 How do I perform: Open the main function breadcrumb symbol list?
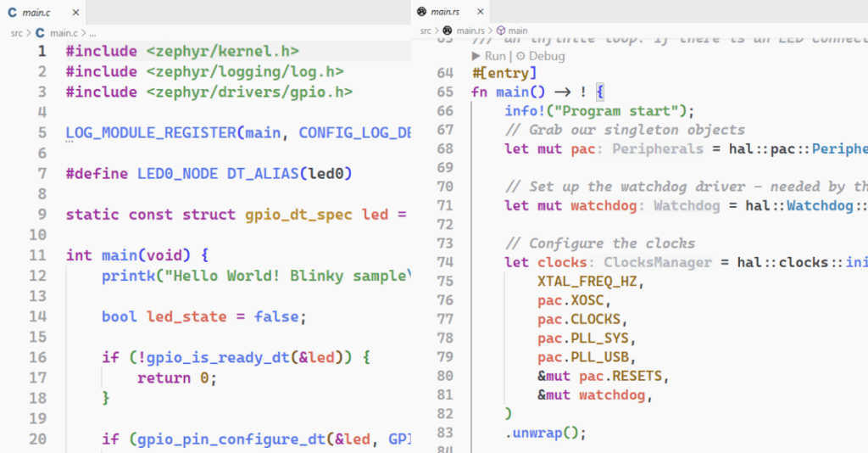coord(517,31)
